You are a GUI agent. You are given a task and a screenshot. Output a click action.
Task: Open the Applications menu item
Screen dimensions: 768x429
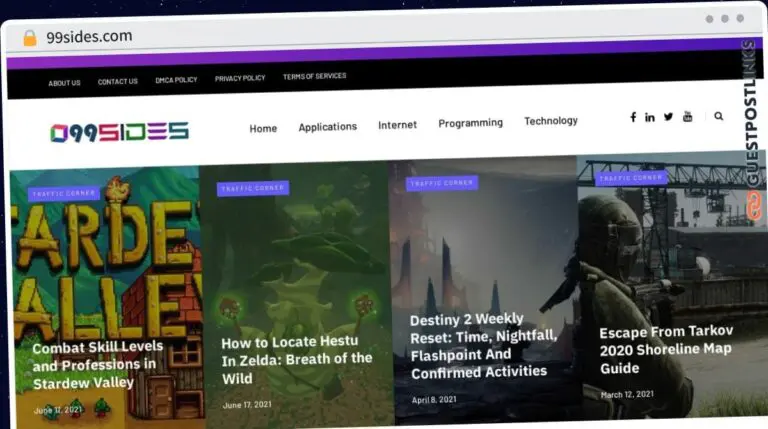(327, 127)
